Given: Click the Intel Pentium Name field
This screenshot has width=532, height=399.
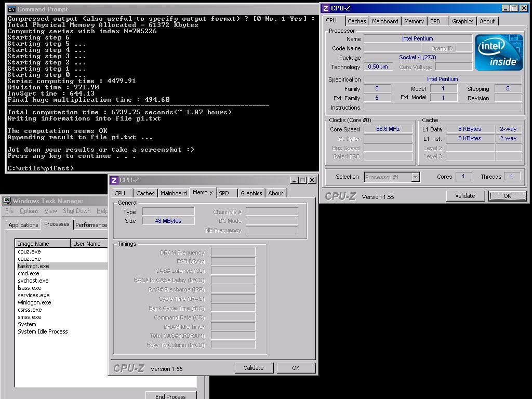Looking at the screenshot, I should pyautogui.click(x=418, y=38).
